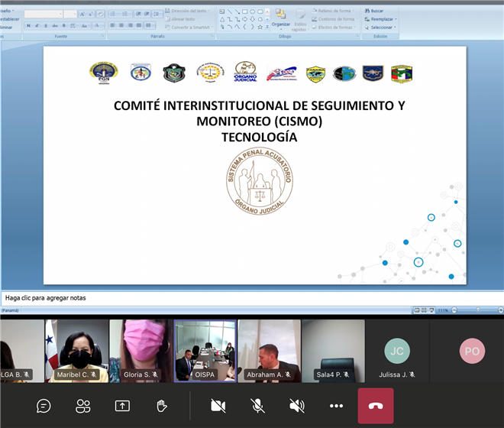Click Buscar in Edición group
The image size is (504, 428).
pos(374,11)
